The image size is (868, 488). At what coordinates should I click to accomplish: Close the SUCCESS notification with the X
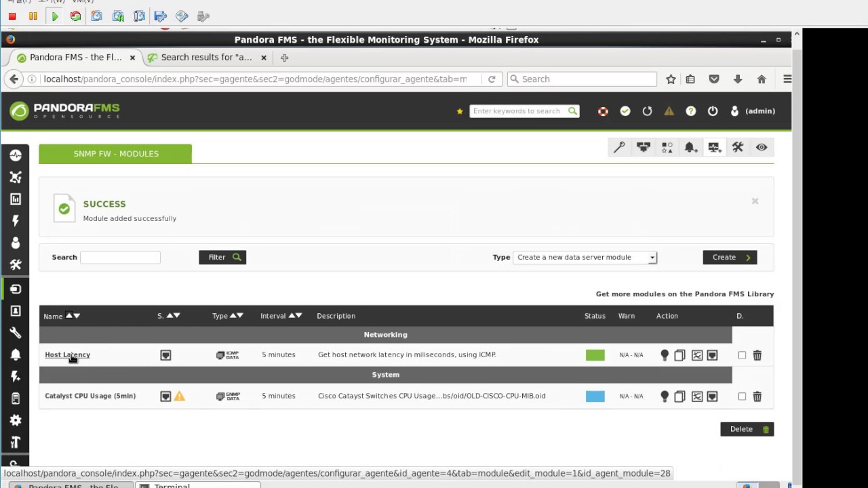(x=755, y=201)
